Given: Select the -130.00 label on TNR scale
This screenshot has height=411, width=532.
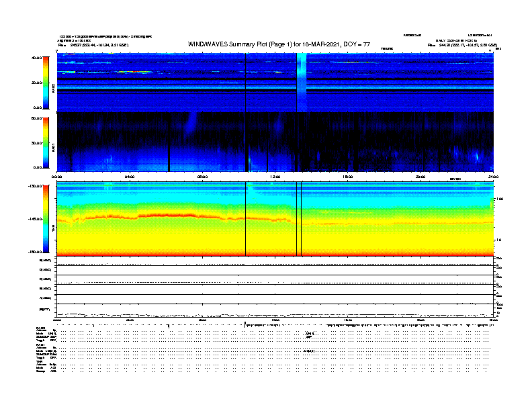Looking at the screenshot, I should click(x=35, y=186).
